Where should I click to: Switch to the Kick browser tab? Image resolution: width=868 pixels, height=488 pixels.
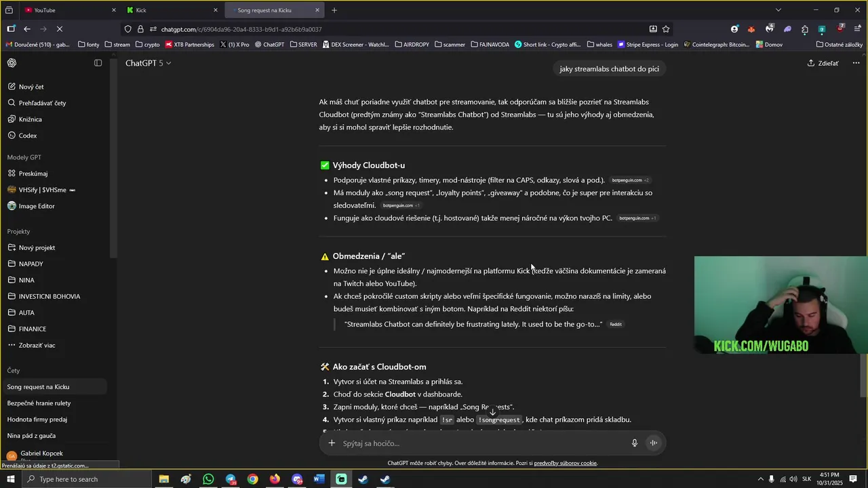(171, 10)
